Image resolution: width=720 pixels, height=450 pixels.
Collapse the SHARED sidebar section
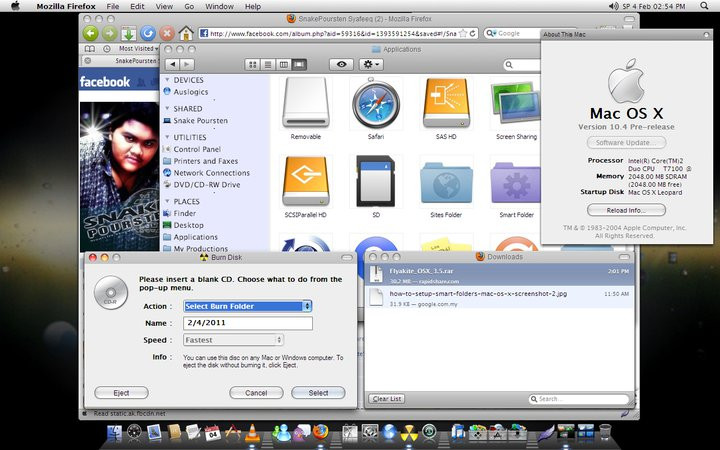(167, 108)
